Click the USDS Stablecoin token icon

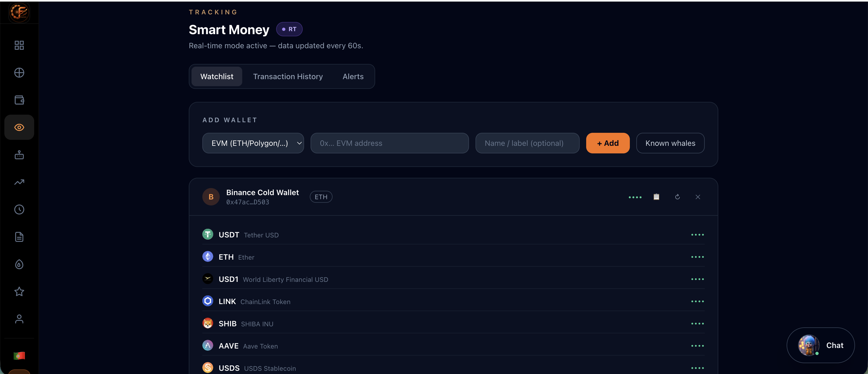point(208,367)
